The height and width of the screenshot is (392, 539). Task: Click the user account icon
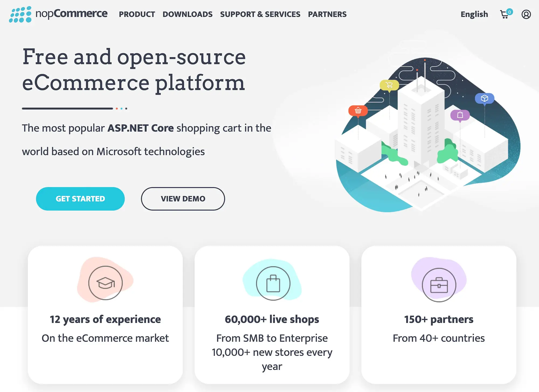click(526, 14)
